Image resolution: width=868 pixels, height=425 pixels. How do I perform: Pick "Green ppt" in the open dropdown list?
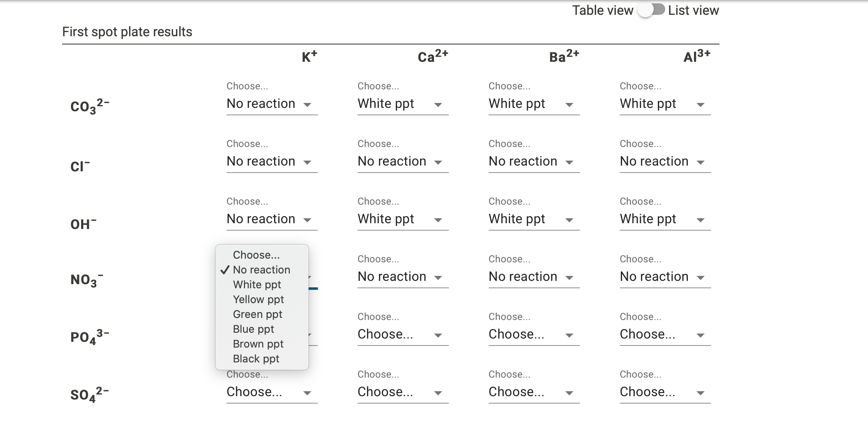(257, 314)
